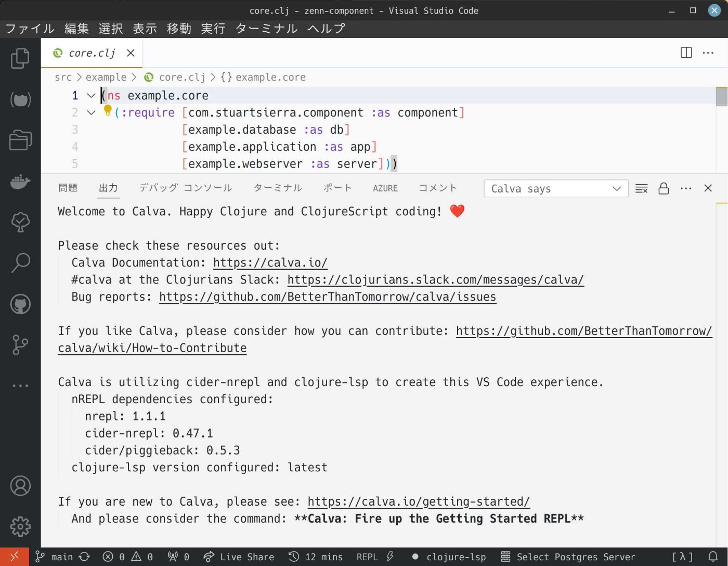The height and width of the screenshot is (566, 728).
Task: Open panel more actions ellipsis
Action: 686,188
